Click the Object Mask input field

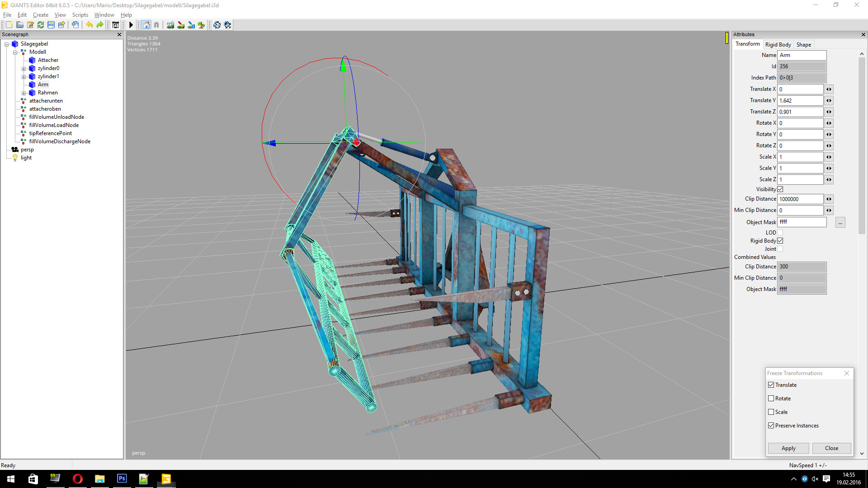802,222
